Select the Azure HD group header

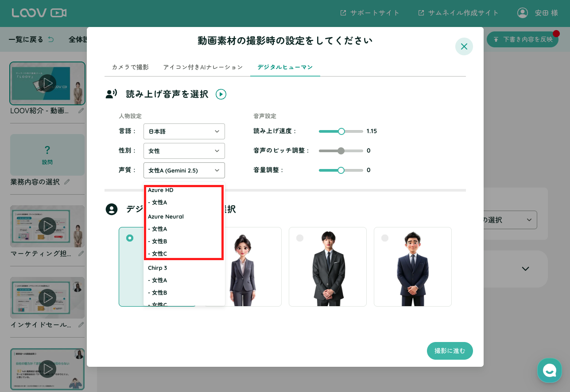coord(161,190)
